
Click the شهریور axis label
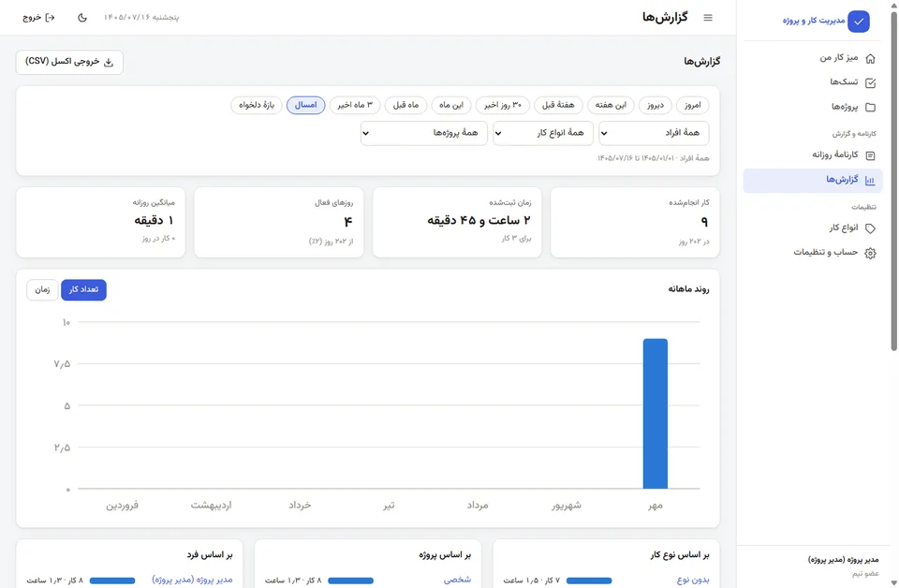(567, 506)
